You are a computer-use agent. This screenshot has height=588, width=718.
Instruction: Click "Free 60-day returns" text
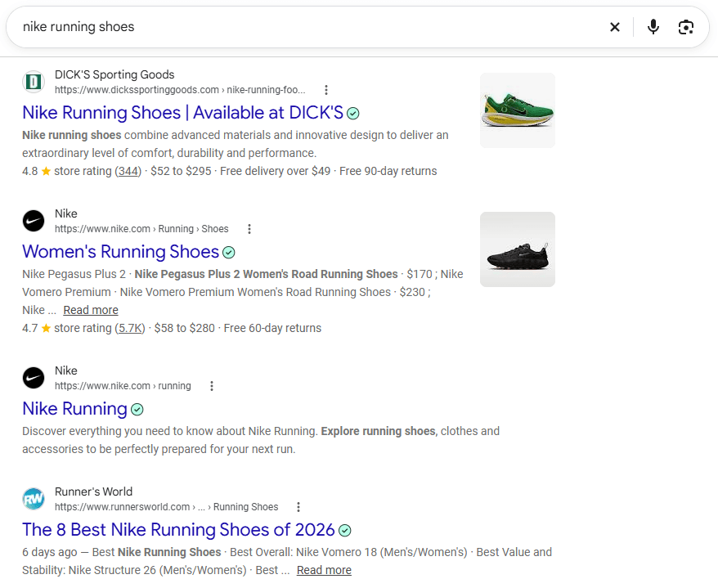click(x=272, y=328)
